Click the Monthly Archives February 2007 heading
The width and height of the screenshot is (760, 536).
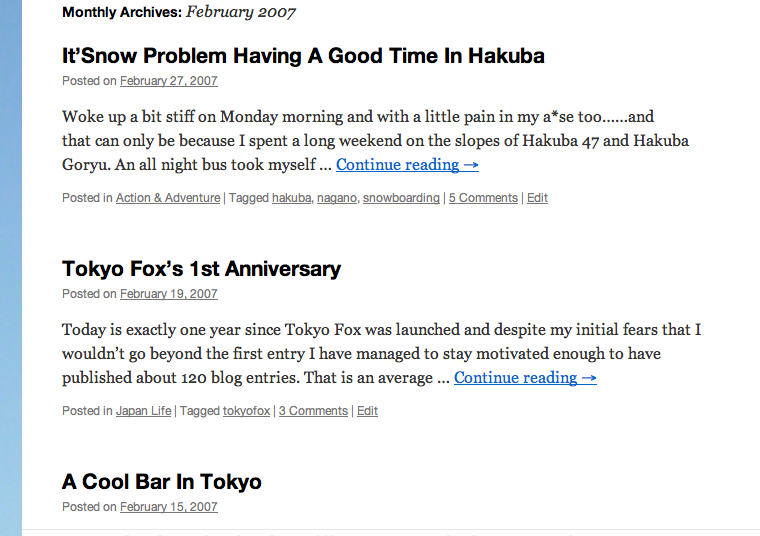pyautogui.click(x=179, y=13)
